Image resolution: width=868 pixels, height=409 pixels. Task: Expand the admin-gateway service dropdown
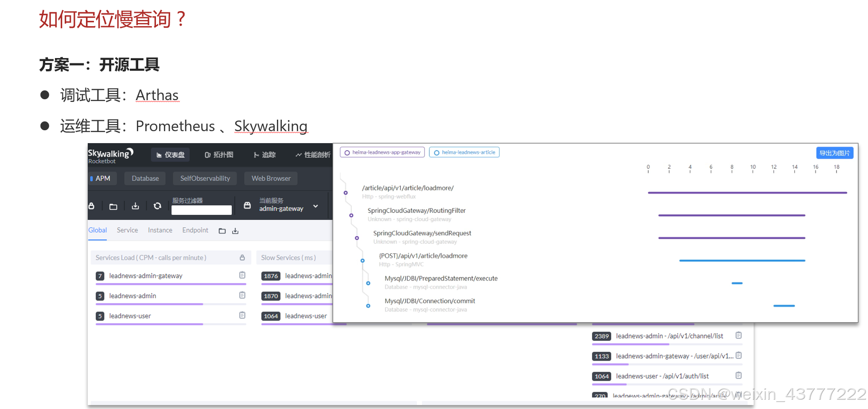point(315,206)
